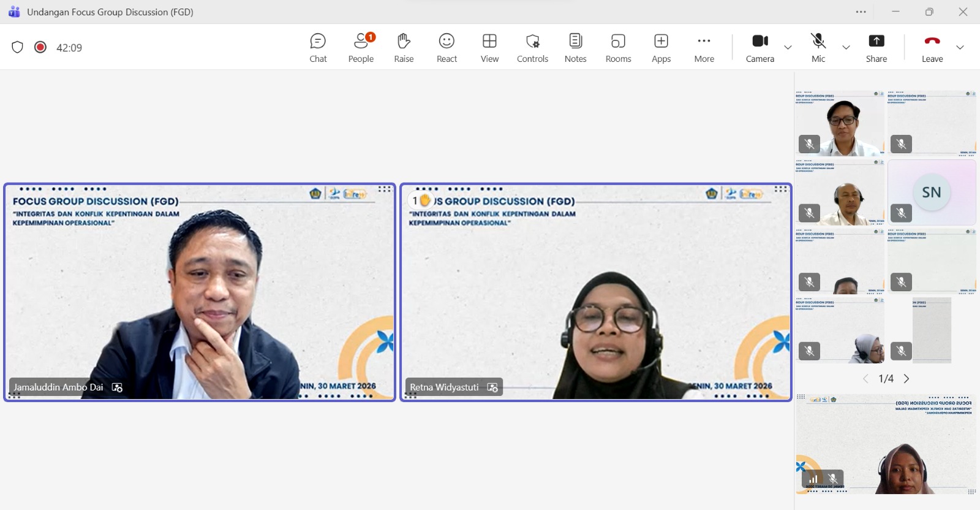Open the React emoji picker

point(447,48)
